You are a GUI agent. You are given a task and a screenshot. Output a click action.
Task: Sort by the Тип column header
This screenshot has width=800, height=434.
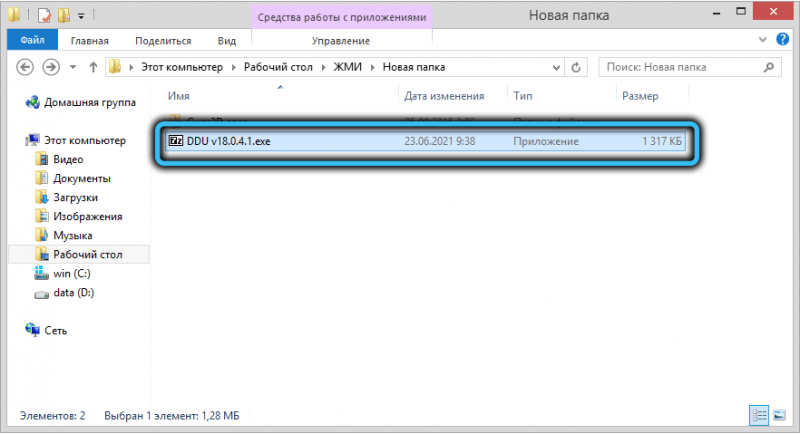(522, 96)
